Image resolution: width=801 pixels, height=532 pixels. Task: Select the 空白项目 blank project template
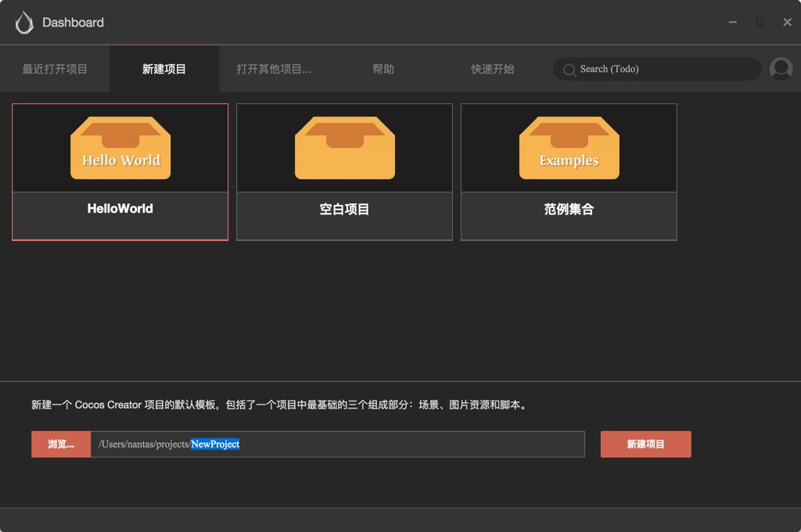tap(344, 171)
